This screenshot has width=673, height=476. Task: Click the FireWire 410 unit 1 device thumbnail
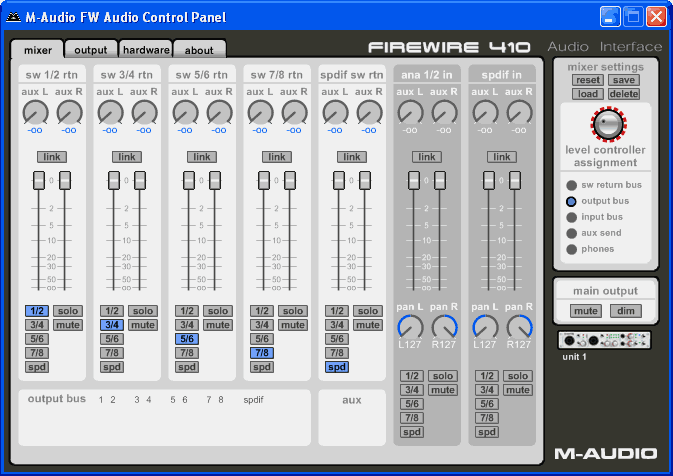click(x=604, y=340)
